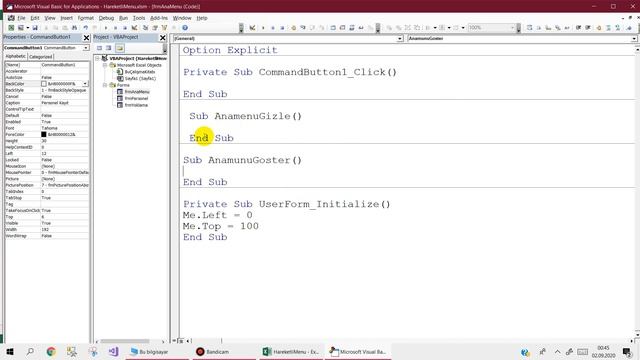Viewport: 640px width, 360px height.
Task: Open the BackColor value dropdown arrow
Action: (85, 84)
